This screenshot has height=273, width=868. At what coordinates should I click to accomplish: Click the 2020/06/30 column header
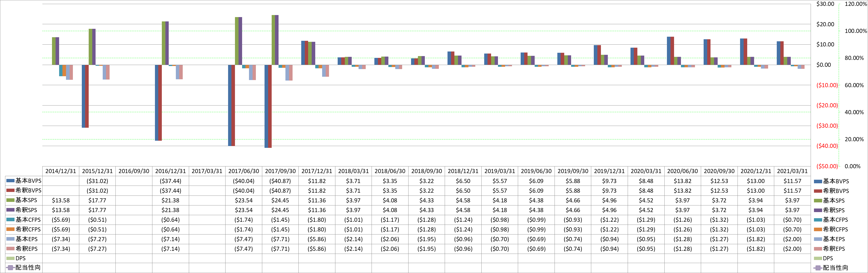point(682,171)
